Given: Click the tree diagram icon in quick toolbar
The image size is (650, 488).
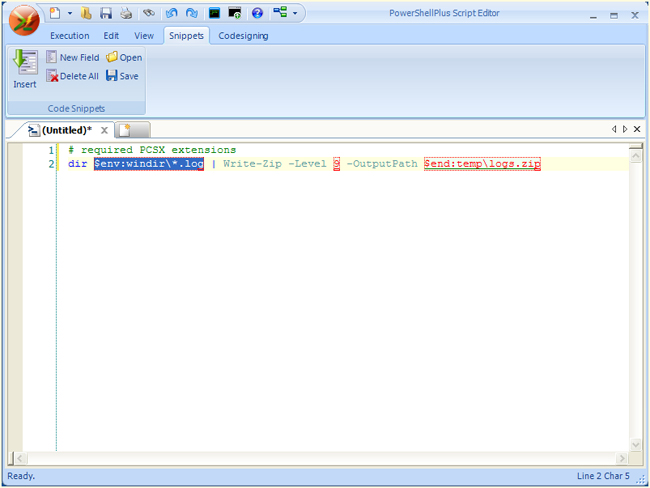Looking at the screenshot, I should 281,12.
